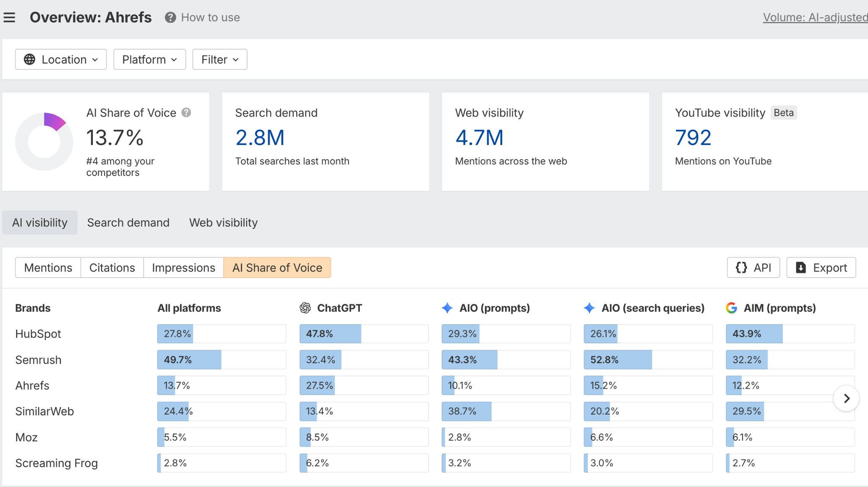Screen dimensions: 868x487
Task: Click the Moz brand row label
Action: click(26, 437)
